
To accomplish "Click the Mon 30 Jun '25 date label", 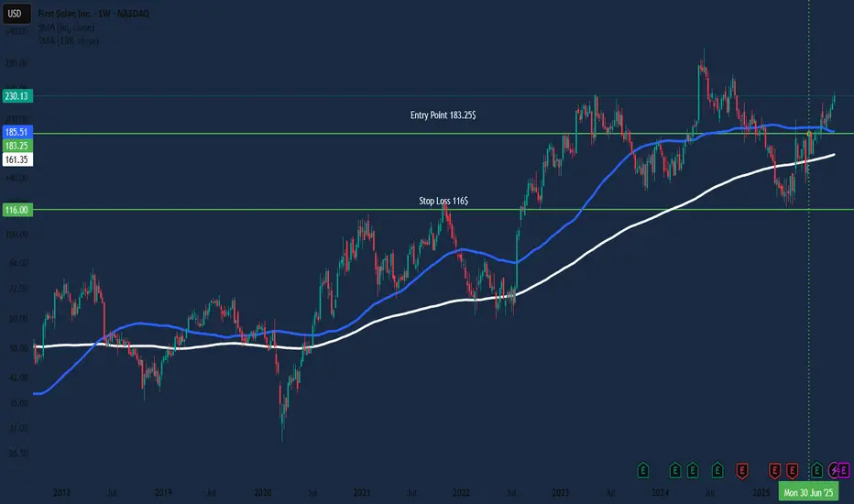I will coord(808,493).
